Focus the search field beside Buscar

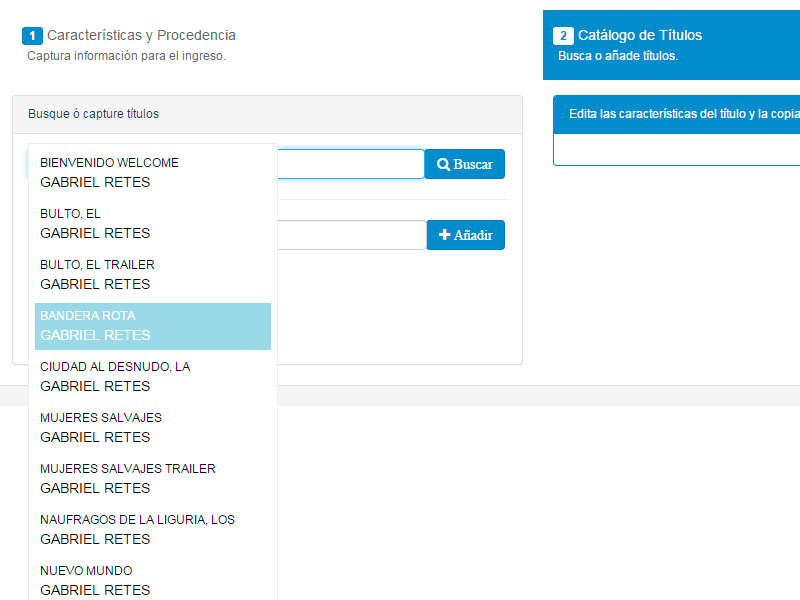(x=350, y=164)
